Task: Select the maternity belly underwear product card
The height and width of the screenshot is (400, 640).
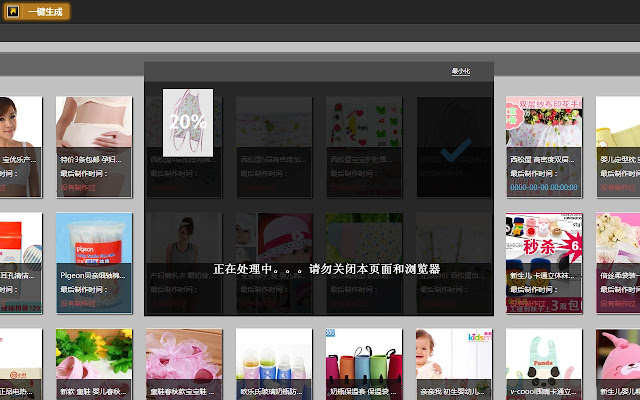Action: click(94, 147)
